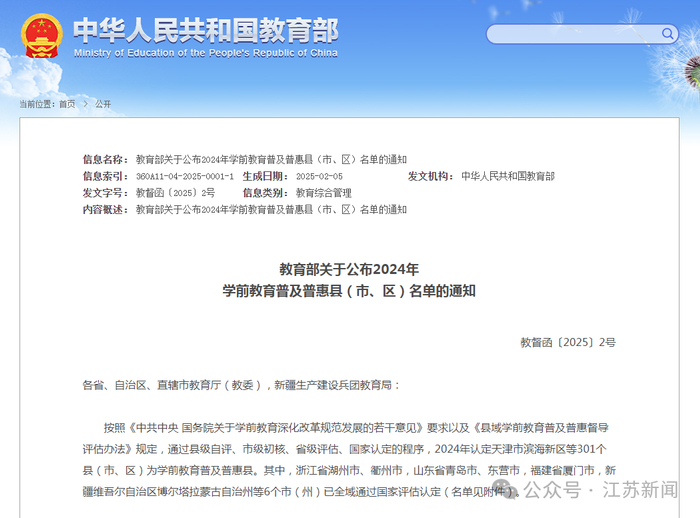The width and height of the screenshot is (700, 518).
Task: Click the 生成日期 field label
Action: coord(265,176)
